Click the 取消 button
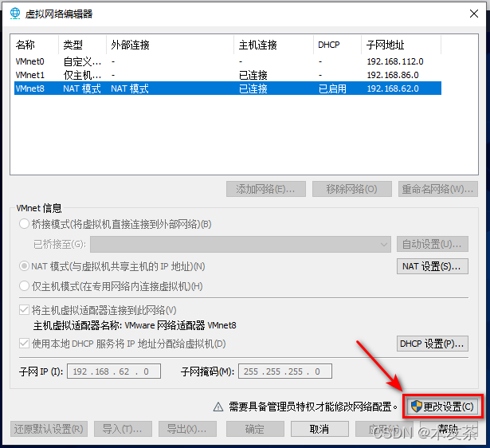This screenshot has width=490, height=448. (x=319, y=429)
